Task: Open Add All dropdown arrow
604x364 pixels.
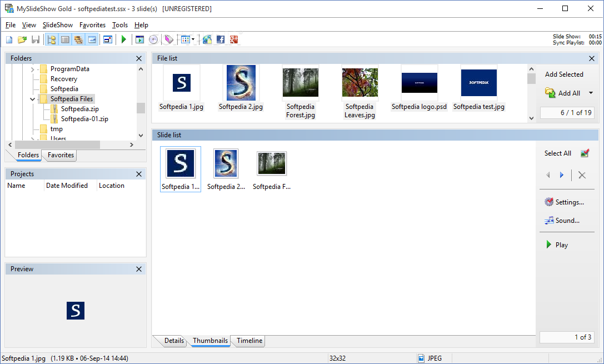Action: point(591,93)
